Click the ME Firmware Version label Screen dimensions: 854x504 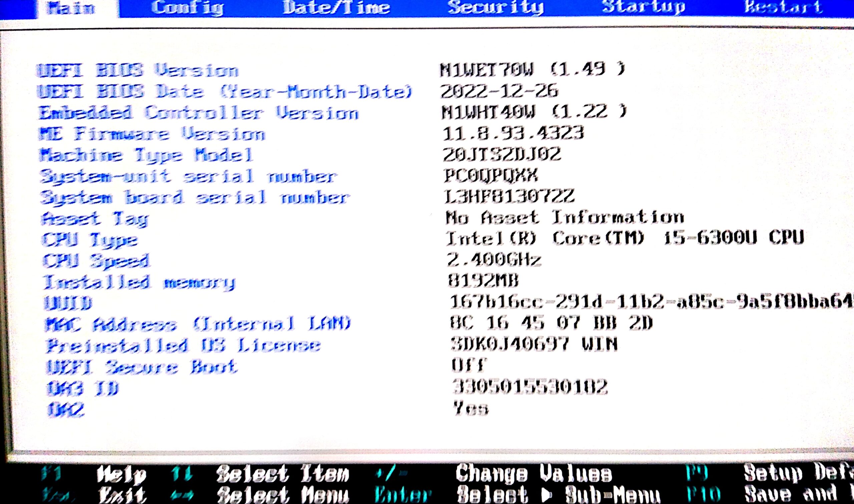[152, 134]
